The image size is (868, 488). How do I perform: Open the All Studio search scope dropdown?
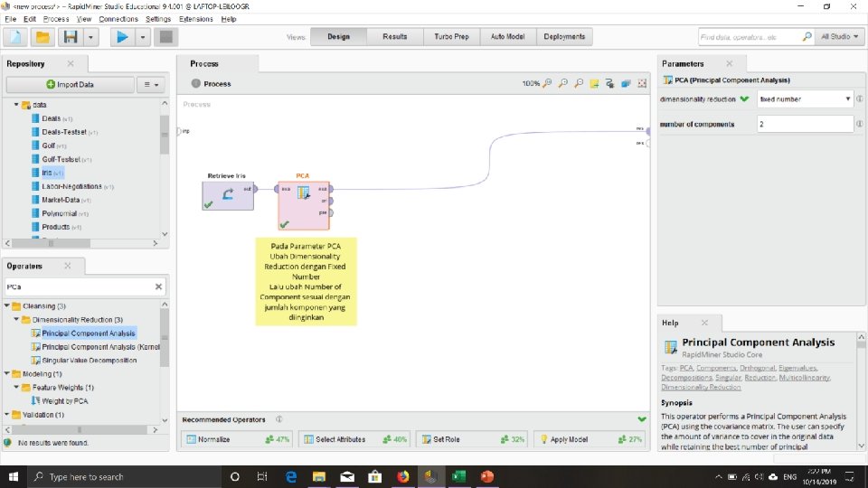(839, 37)
